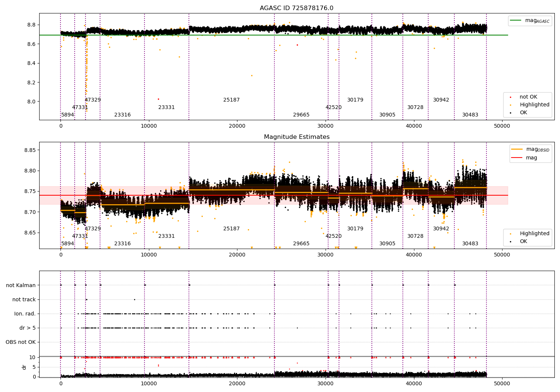Click the title 'AGASC ID 725878176.0'
This screenshot has width=560, height=392.
tap(296, 8)
